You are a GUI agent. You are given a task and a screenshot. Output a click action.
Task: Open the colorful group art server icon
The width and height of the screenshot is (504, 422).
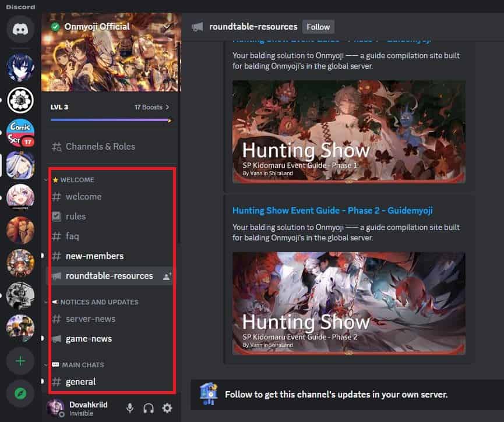[x=20, y=263]
